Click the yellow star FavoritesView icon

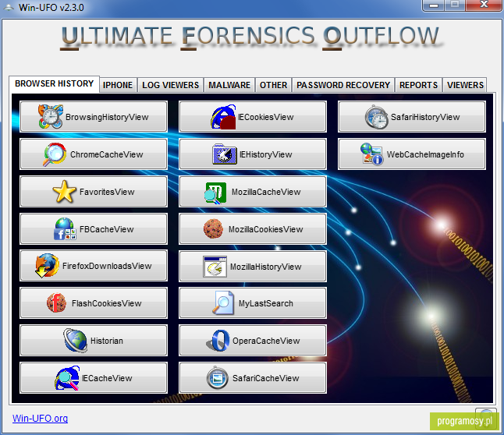pyautogui.click(x=64, y=192)
